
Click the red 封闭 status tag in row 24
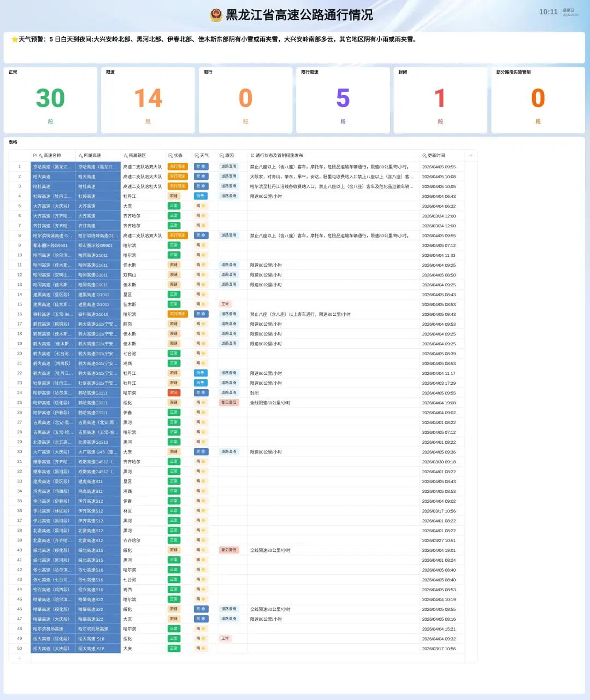pyautogui.click(x=174, y=393)
